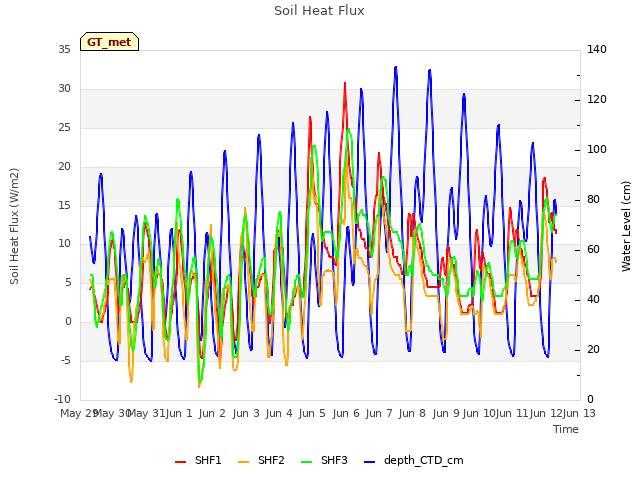The width and height of the screenshot is (640, 480).
Task: Toggle the depth_CTD_cm legend entry
Action: pos(413,460)
